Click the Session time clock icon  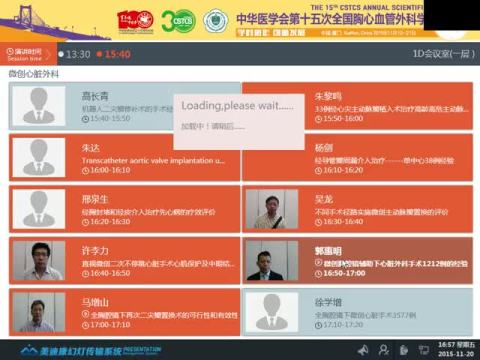click(10, 51)
